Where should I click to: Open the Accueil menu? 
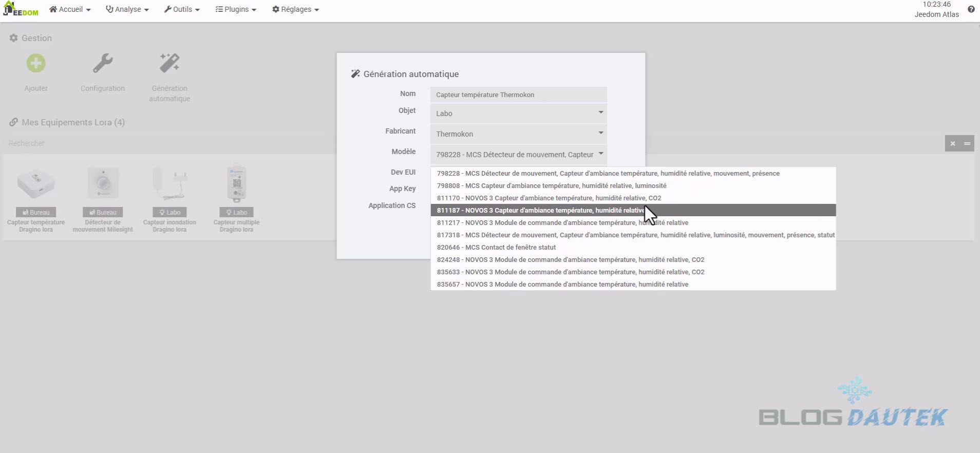[x=70, y=9]
